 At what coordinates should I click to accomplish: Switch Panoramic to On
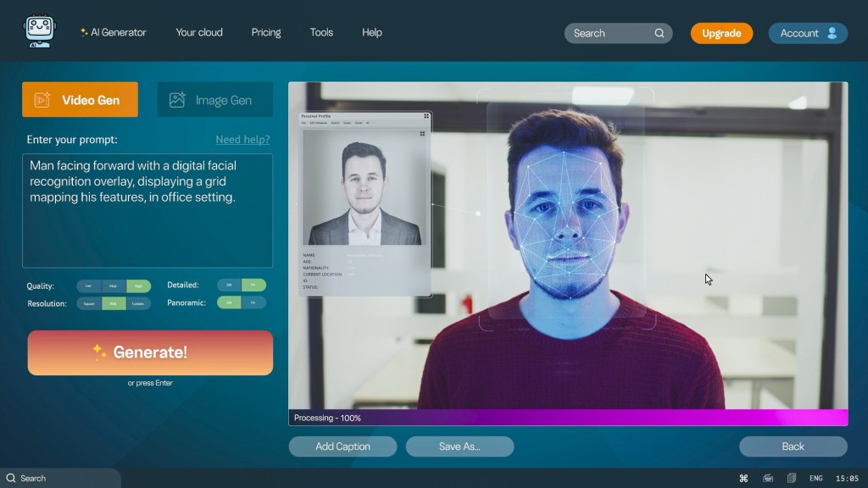[253, 302]
